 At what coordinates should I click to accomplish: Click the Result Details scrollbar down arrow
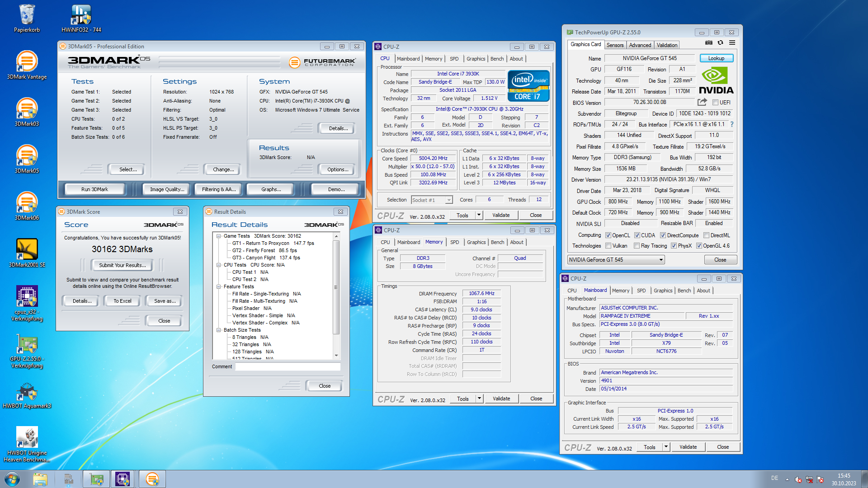[x=336, y=356]
